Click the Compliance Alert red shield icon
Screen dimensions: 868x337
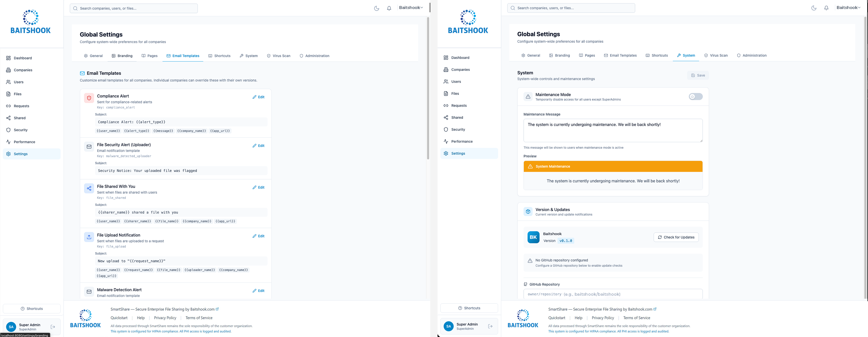[89, 98]
